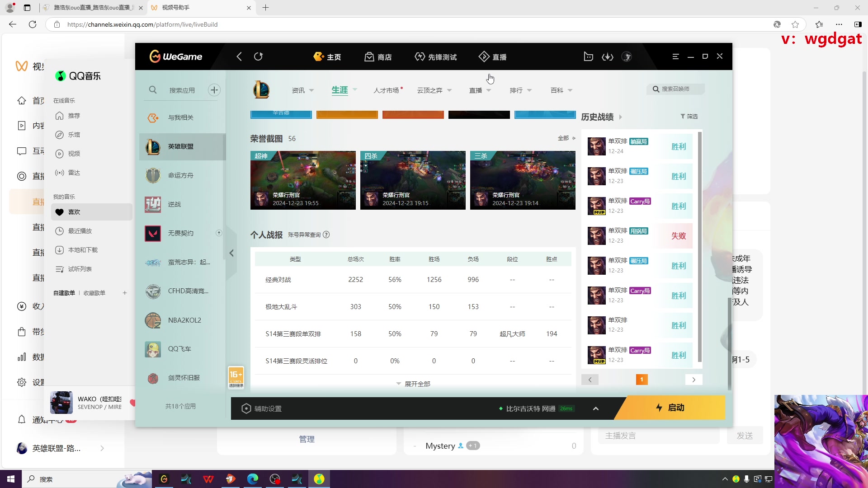Select 喜欢 in QQ音乐 my music
This screenshot has width=868, height=488.
92,212
